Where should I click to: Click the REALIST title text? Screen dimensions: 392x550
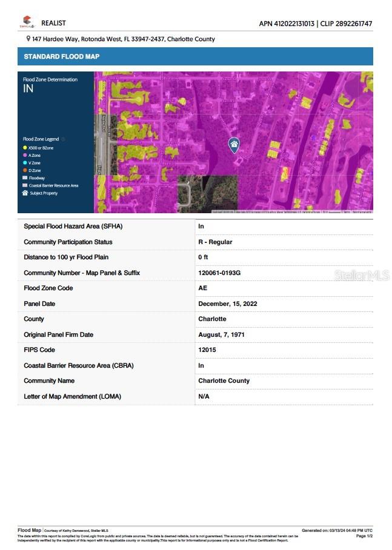pos(53,23)
